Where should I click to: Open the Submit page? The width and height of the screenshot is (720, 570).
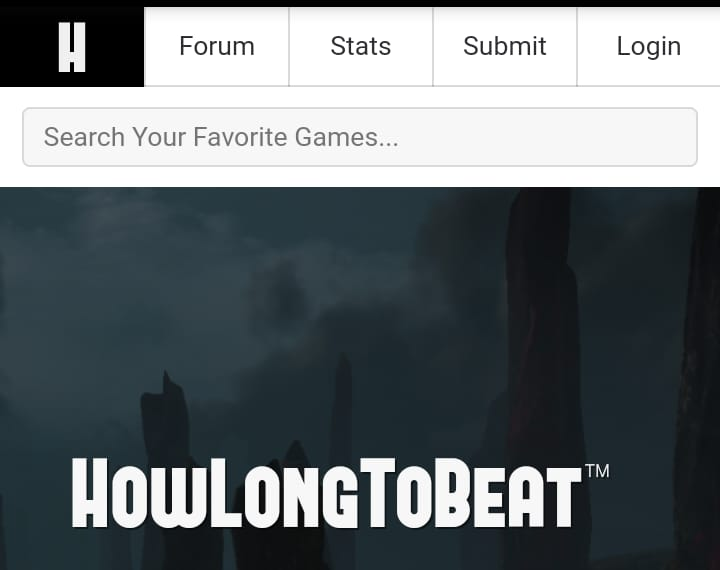tap(505, 46)
